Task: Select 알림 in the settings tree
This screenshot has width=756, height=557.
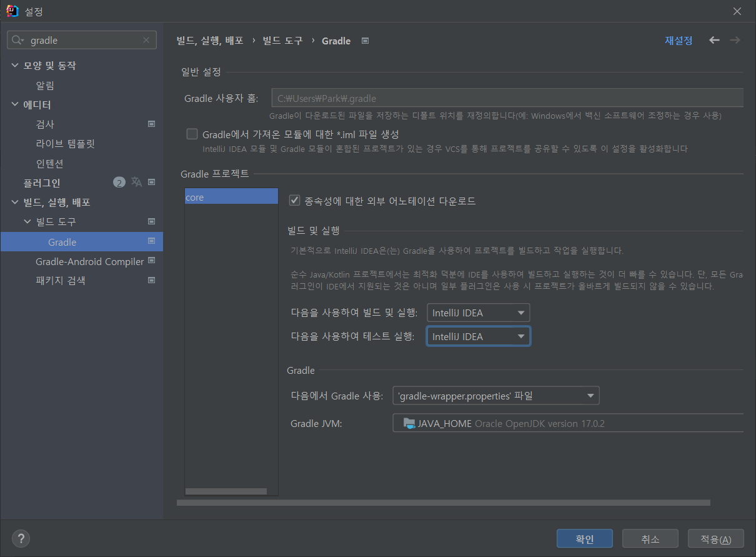Action: [x=45, y=85]
